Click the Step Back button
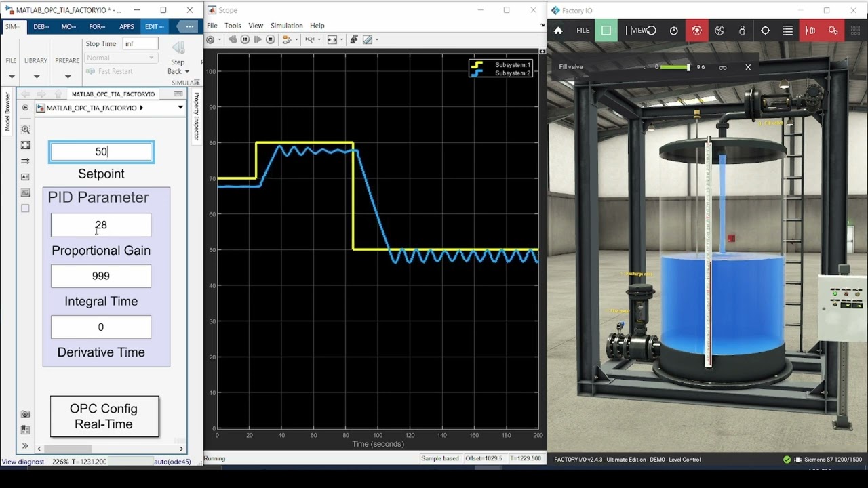This screenshot has height=488, width=868. pyautogui.click(x=178, y=57)
